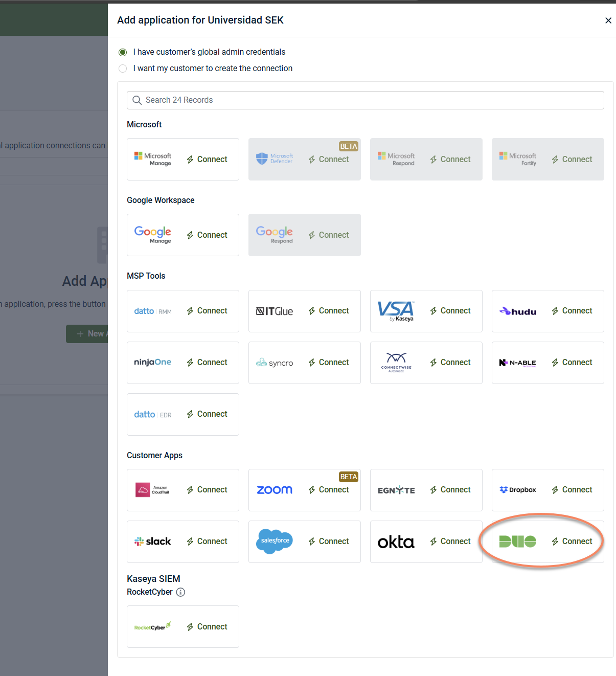Select the Duo logo
The width and height of the screenshot is (616, 676).
click(518, 542)
